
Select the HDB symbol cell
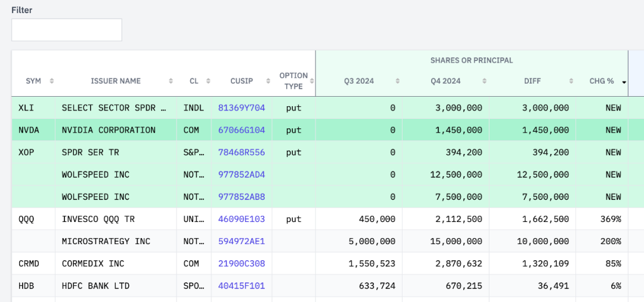pos(33,285)
